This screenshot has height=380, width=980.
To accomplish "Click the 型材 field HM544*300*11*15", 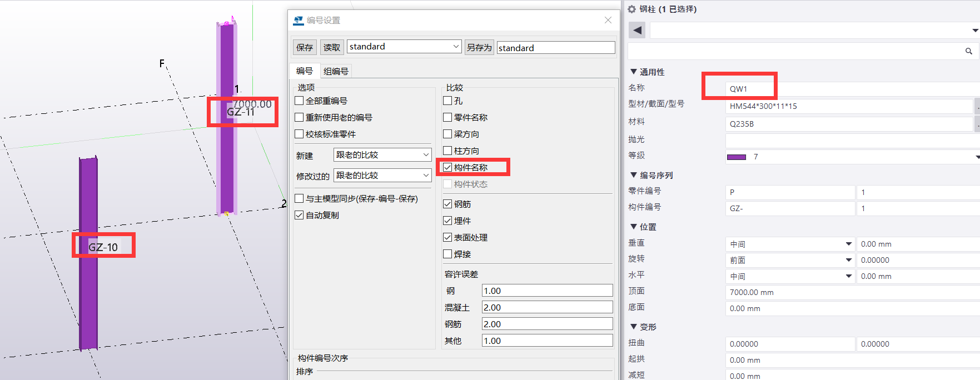I will coord(849,106).
